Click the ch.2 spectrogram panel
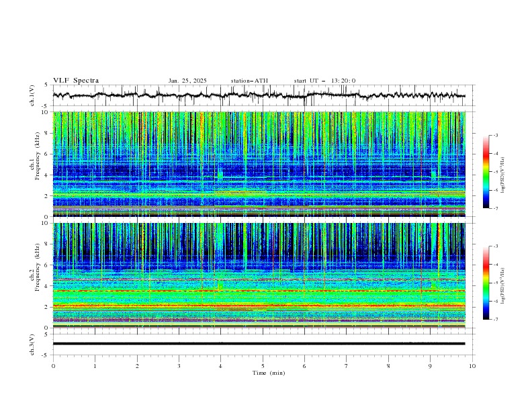Viewport: 532px width, 411px height. (x=259, y=275)
